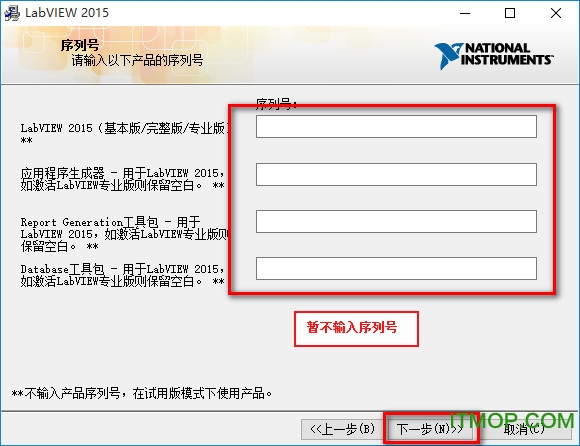Proceed with the 下一步(N) button
This screenshot has height=446, width=580.
click(430, 429)
